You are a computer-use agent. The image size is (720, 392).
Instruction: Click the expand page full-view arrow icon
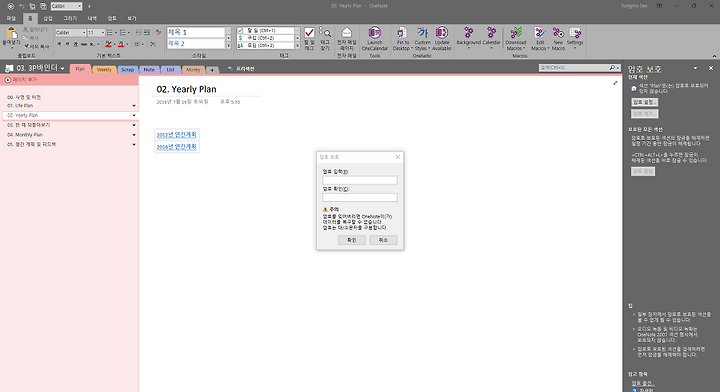[x=615, y=83]
